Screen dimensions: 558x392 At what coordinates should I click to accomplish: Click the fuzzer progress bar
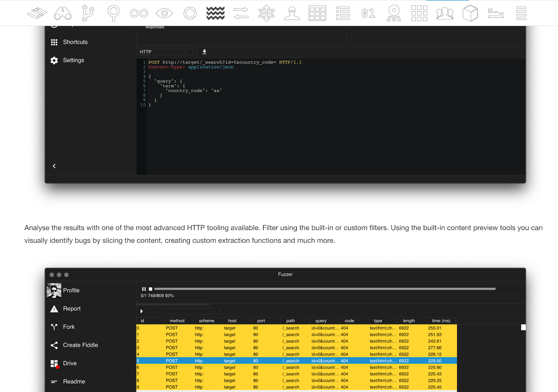coord(324,289)
